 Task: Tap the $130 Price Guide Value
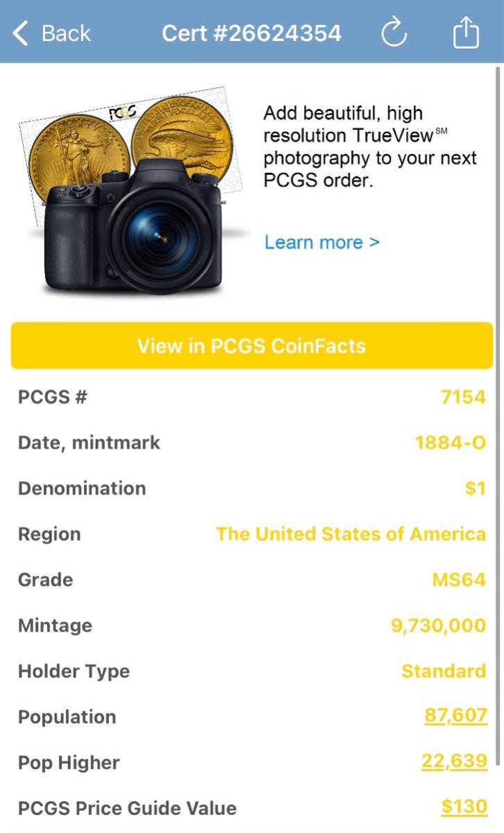(x=464, y=807)
